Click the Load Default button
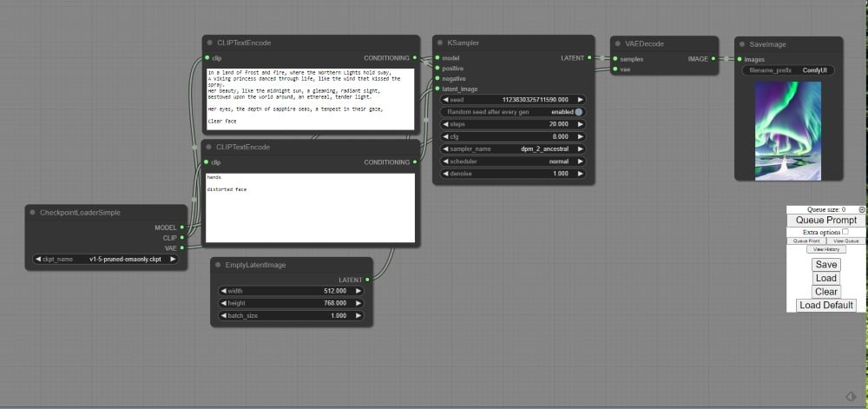This screenshot has height=409, width=868. (826, 306)
